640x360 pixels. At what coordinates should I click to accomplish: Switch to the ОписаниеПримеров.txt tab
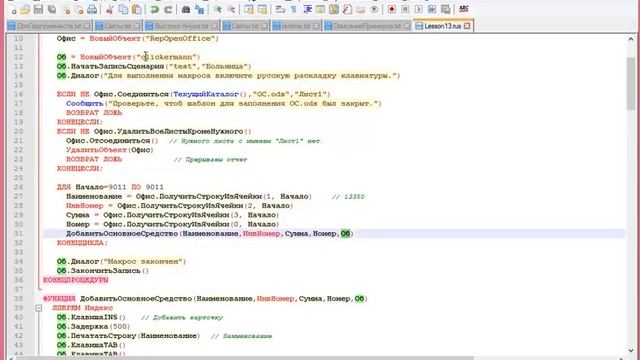point(367,26)
